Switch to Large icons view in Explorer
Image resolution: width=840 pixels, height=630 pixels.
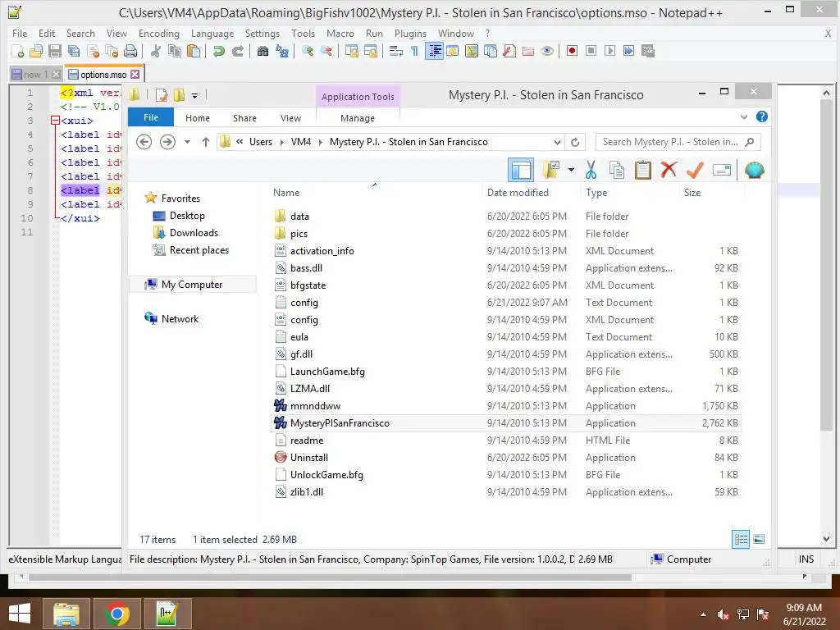click(759, 540)
